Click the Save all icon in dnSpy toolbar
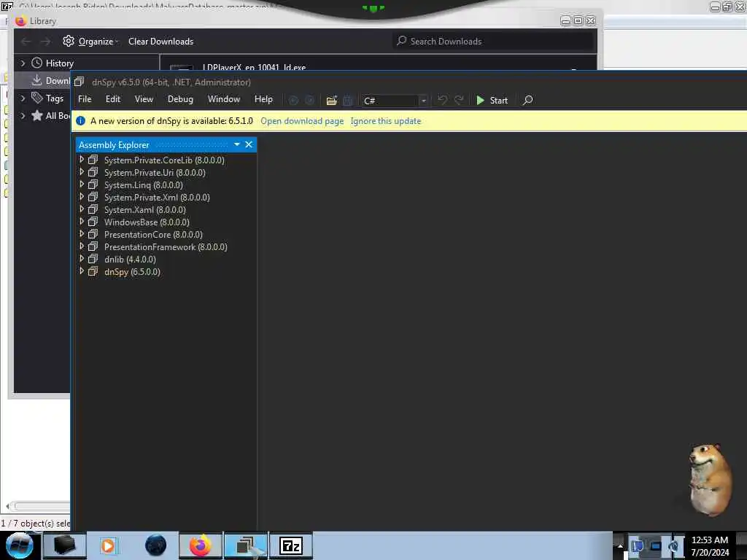747x560 pixels. [x=348, y=101]
